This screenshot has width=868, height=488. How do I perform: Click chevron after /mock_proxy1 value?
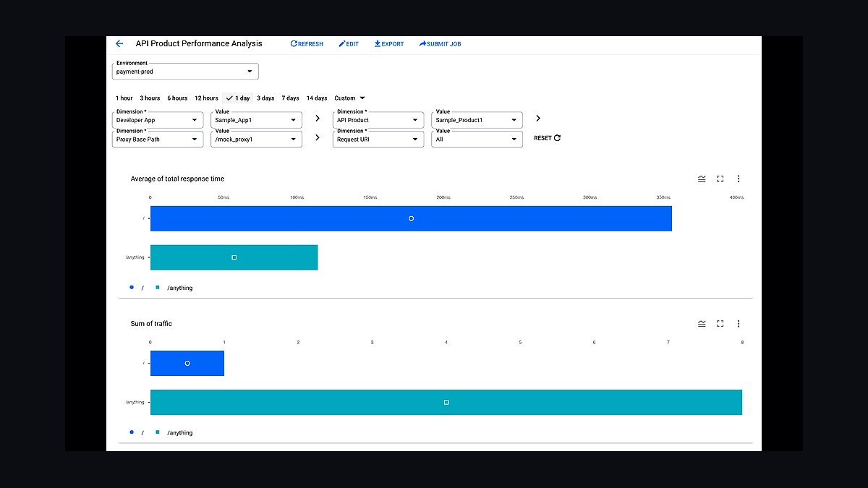[x=318, y=137]
